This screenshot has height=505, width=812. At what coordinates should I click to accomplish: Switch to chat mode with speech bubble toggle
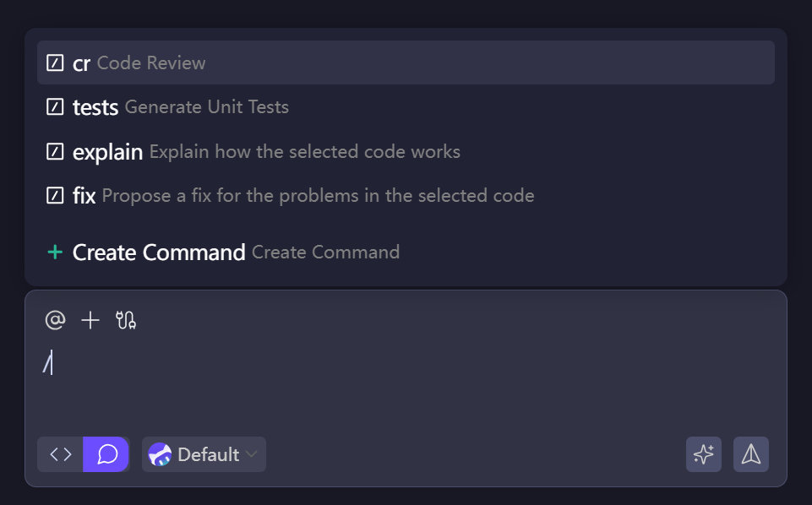106,454
